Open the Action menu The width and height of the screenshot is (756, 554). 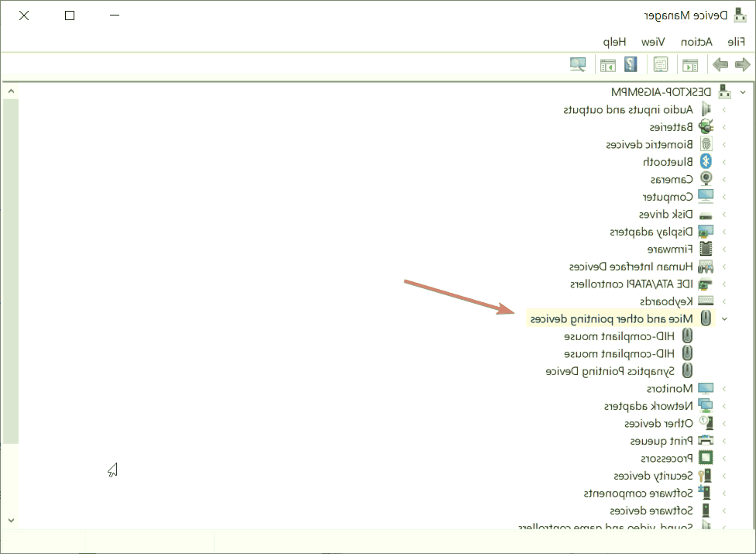[696, 41]
